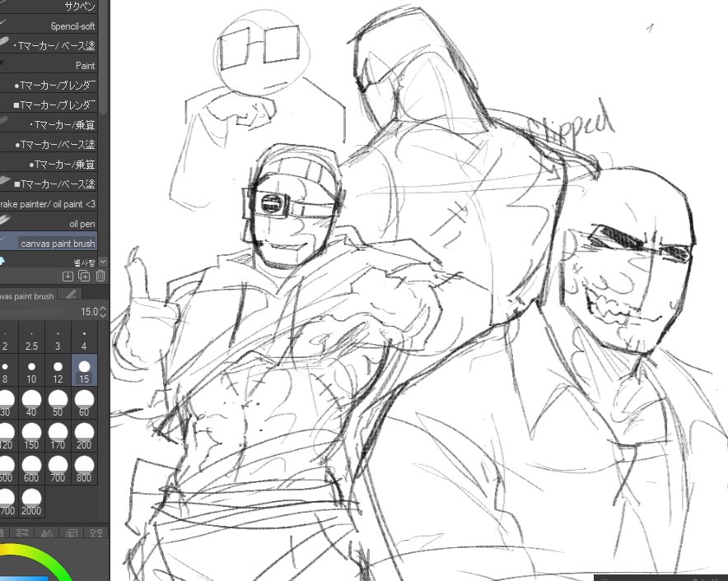This screenshot has width=728, height=581.
Task: Choose brush size preset 2000
Action: point(31,503)
